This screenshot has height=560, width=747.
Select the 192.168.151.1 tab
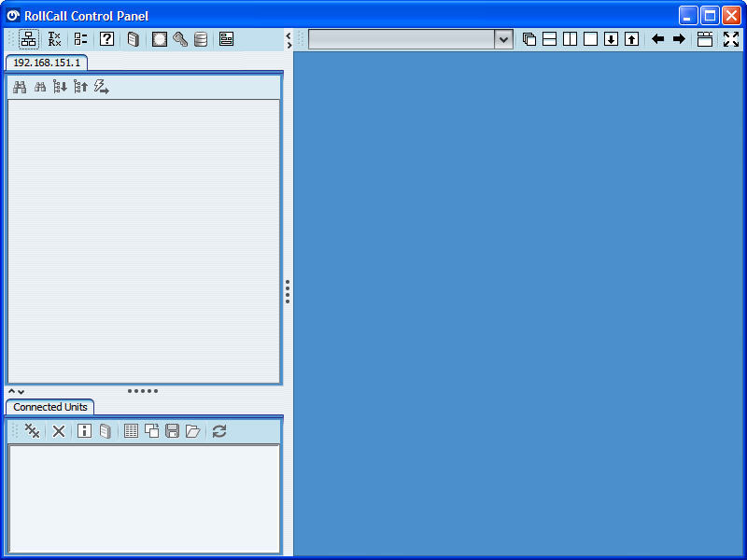[47, 63]
